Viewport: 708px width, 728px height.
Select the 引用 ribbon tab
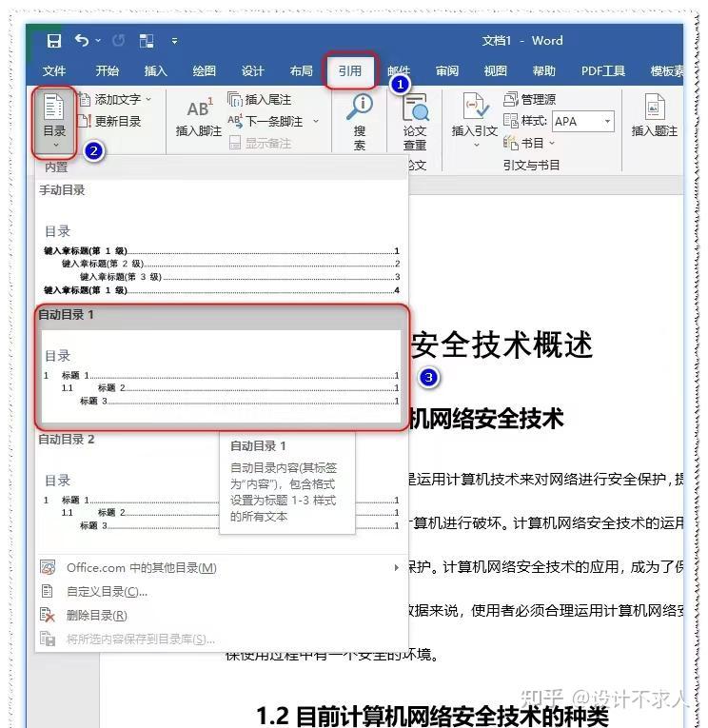pos(350,71)
